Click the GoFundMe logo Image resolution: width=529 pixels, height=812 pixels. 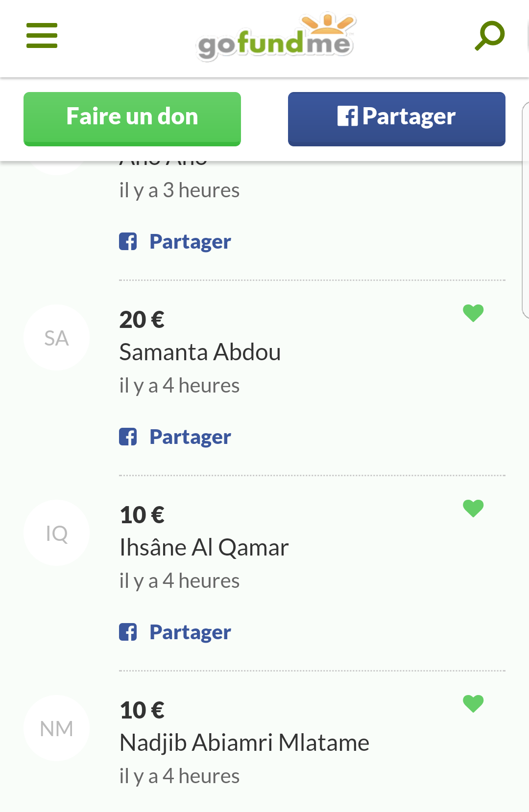(x=276, y=38)
